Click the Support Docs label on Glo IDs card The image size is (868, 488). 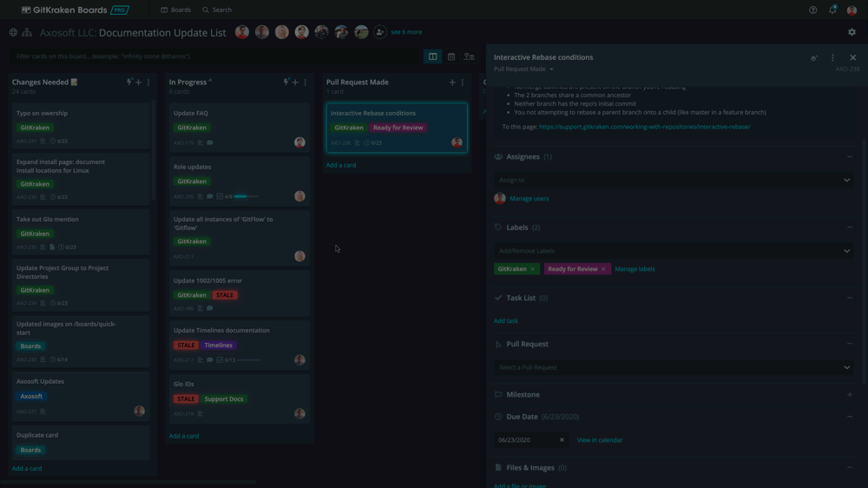(x=224, y=399)
